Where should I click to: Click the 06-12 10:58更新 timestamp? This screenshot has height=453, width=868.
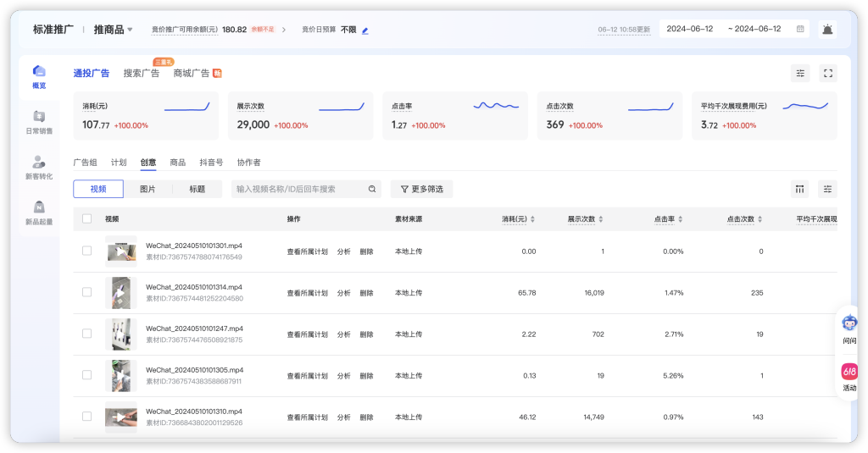[624, 30]
